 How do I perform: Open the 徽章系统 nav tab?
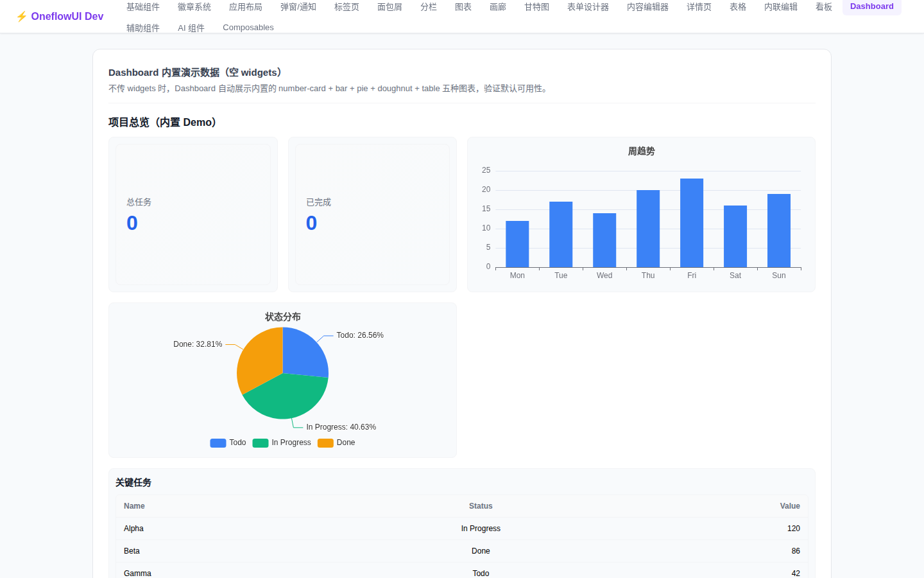click(x=194, y=7)
